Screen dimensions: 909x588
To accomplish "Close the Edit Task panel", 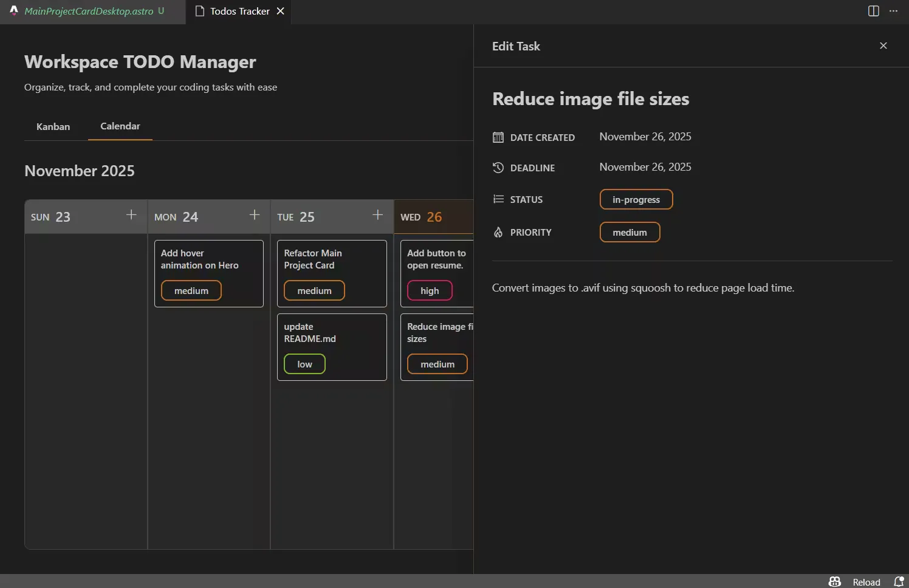I will 883,46.
